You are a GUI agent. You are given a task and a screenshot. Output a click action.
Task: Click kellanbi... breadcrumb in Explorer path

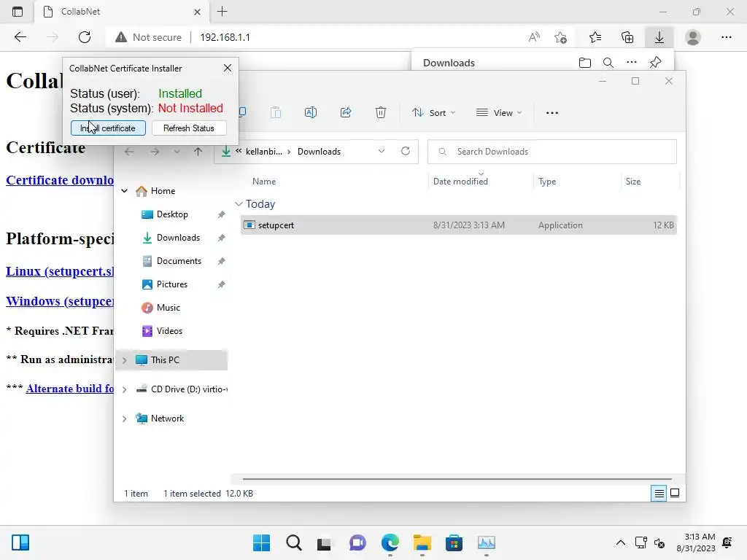click(264, 152)
